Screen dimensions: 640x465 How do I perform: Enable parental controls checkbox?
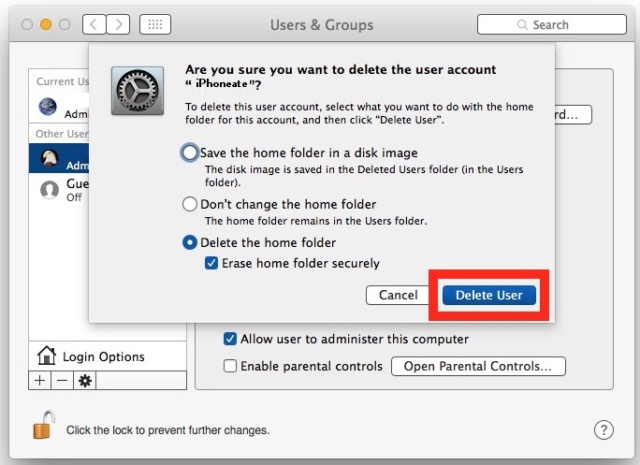230,366
